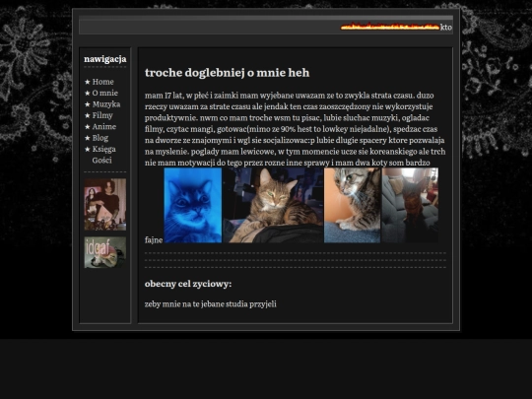Open the Home navigation link
The height and width of the screenshot is (399, 532).
pyautogui.click(x=102, y=82)
